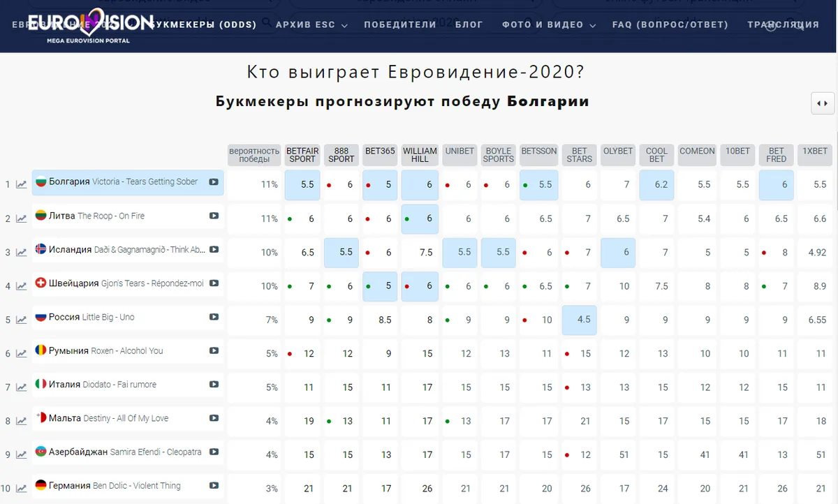This screenshot has height=504, width=838.
Task: Play the video for Victoria - Tears Getting Sober
Action: tap(214, 181)
